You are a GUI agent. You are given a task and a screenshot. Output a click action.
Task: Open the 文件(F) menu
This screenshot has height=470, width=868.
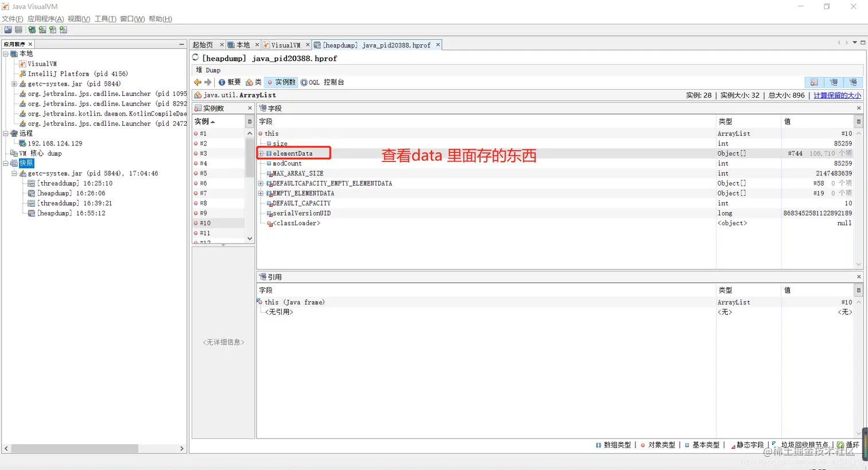13,19
